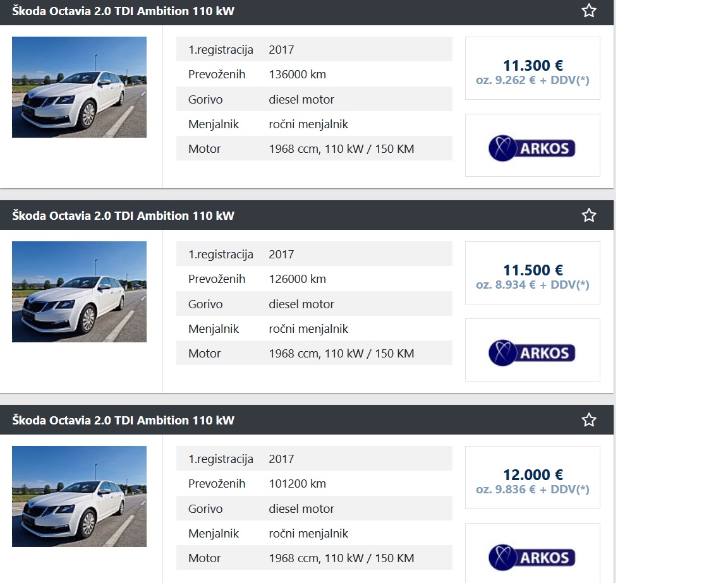Click 'Prevoženih' label in 12.000 € listing
Screen dimensions: 728x583
217,484
